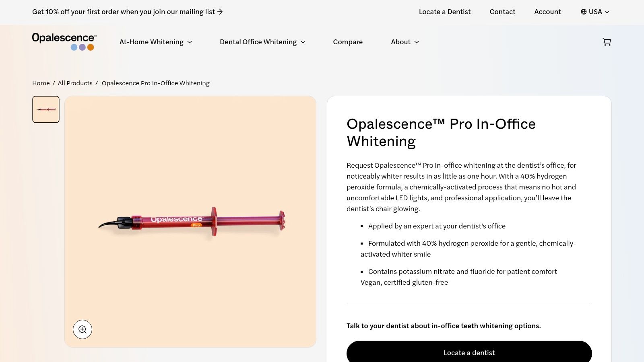Select Compare in the navigation
The image size is (644, 362).
(x=348, y=42)
